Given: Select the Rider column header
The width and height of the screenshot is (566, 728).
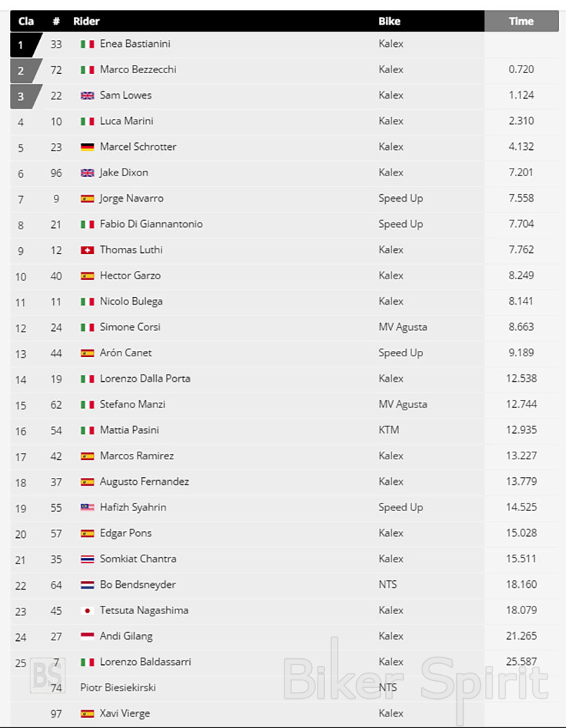Looking at the screenshot, I should pyautogui.click(x=86, y=21).
